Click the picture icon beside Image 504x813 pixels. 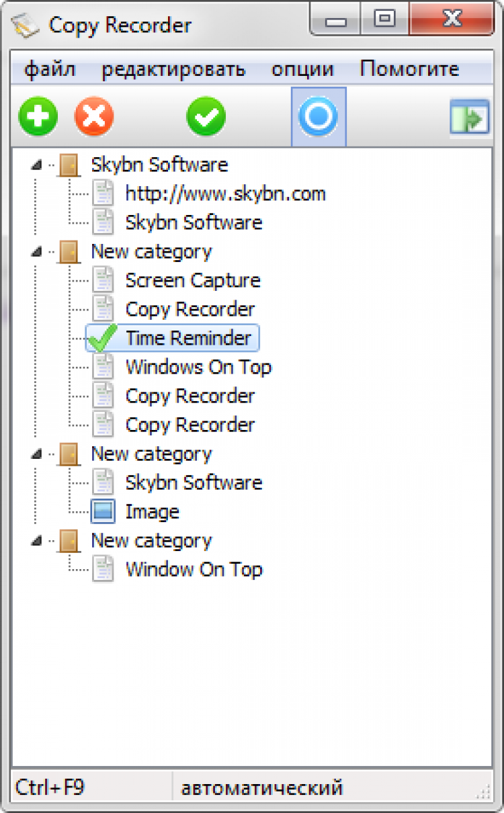103,511
